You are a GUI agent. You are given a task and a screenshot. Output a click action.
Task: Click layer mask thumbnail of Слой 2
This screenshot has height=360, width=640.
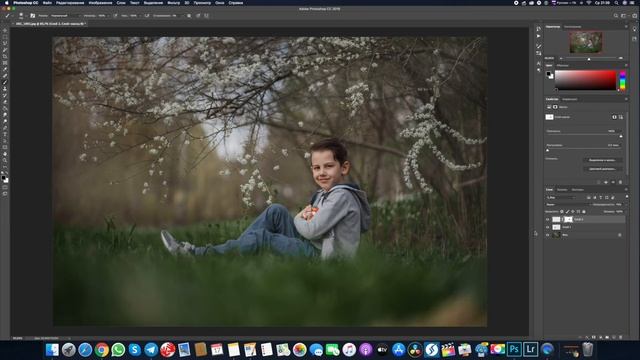tap(568, 219)
